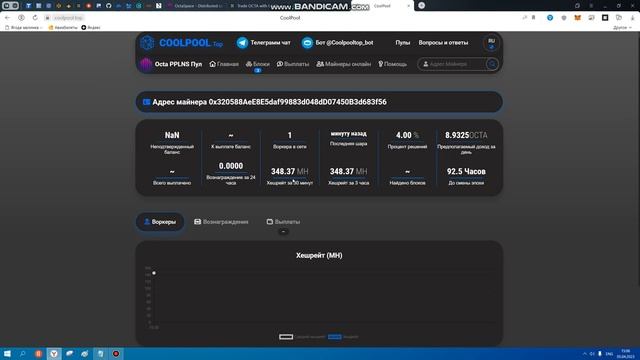Open Вопросы и ответы page
Screen dimensions: 640x360
tap(443, 42)
